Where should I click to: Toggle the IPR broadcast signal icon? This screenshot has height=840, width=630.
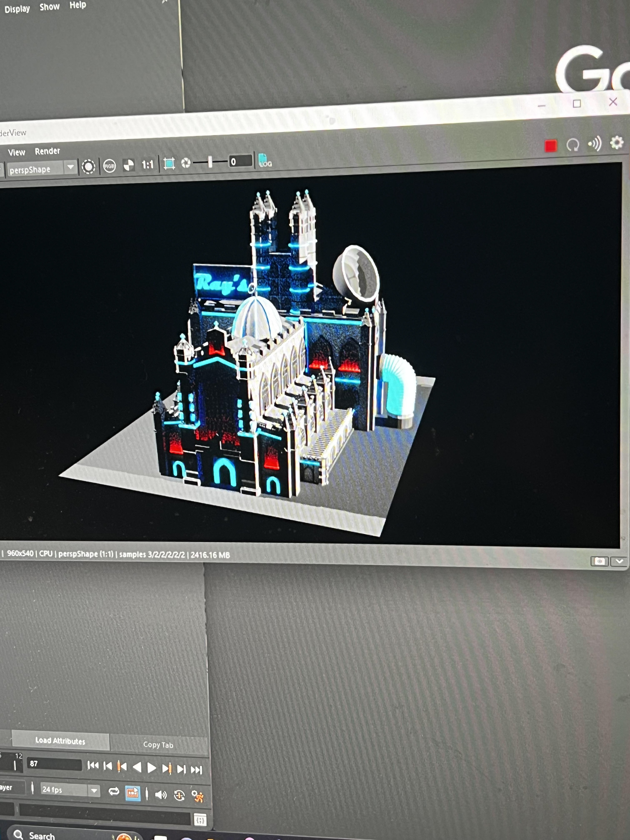click(595, 144)
